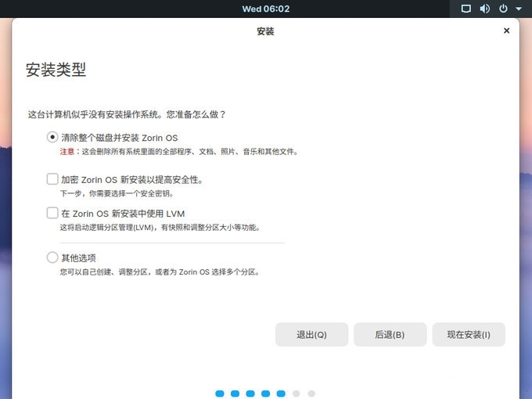The width and height of the screenshot is (532, 399).
Task: Close the installer window
Action: tap(506, 31)
